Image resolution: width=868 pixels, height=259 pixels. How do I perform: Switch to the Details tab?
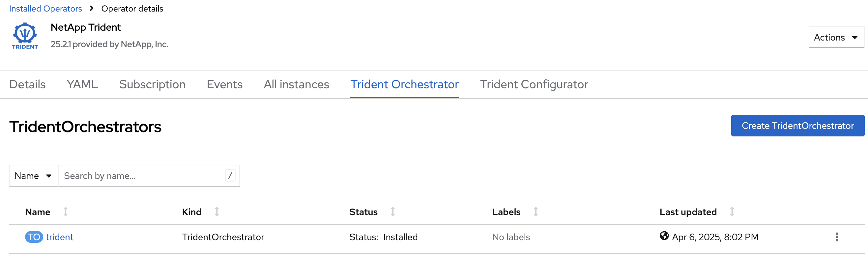(x=27, y=85)
